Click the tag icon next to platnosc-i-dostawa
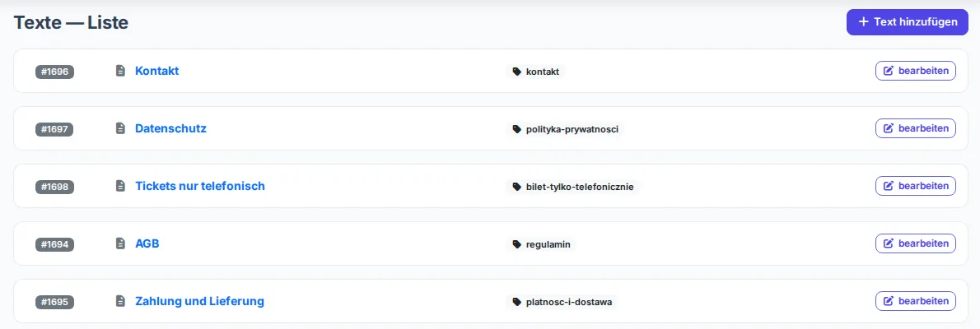 [517, 302]
